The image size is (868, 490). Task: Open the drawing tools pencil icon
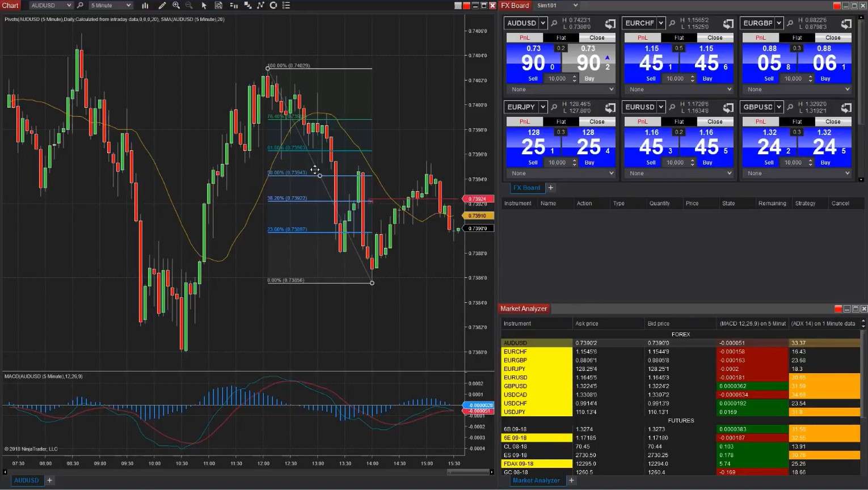click(x=162, y=5)
